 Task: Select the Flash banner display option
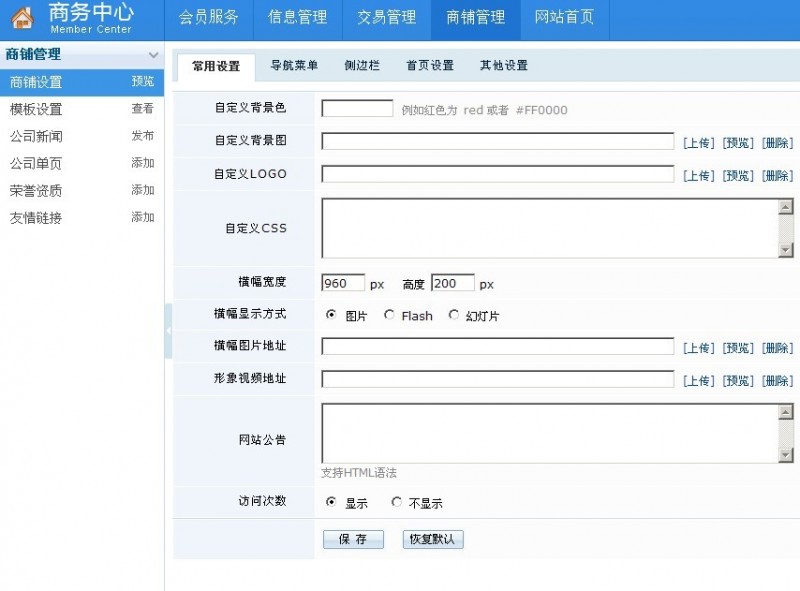point(389,315)
